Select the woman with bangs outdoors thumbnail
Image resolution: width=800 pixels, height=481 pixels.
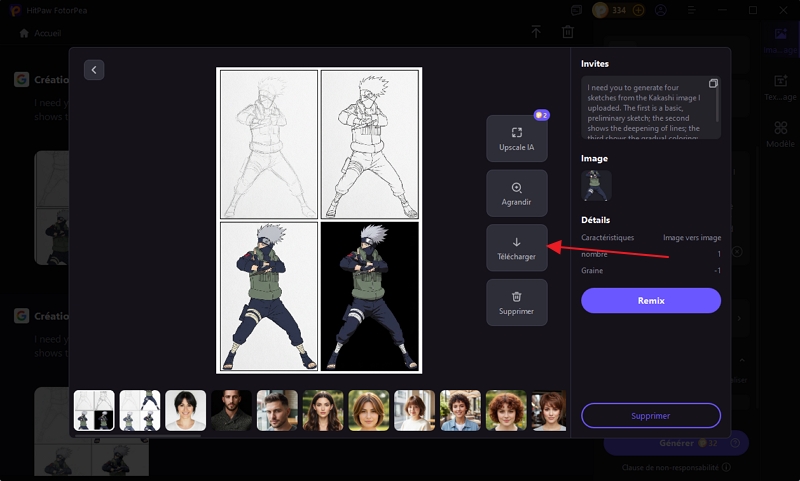coord(369,411)
